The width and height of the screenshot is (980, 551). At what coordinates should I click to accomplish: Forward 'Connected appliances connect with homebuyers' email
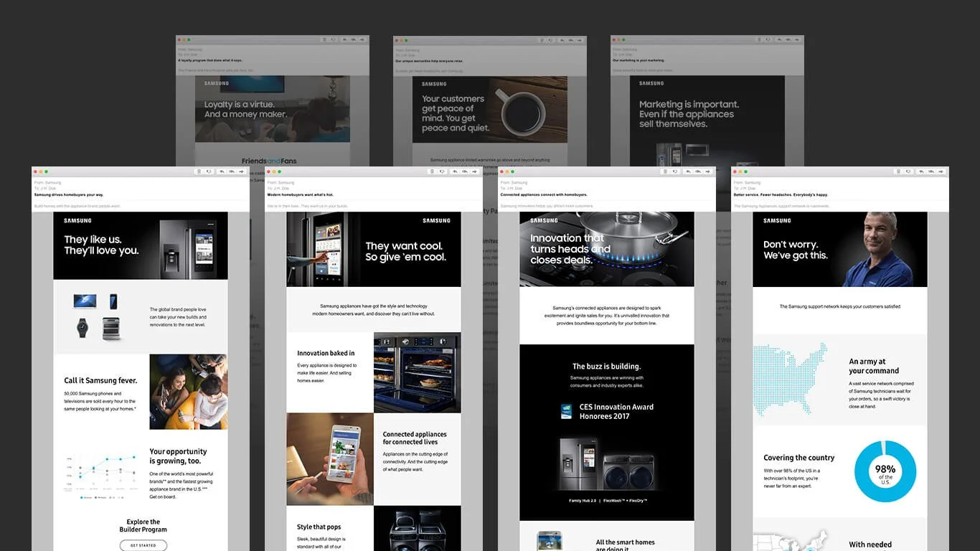(707, 171)
